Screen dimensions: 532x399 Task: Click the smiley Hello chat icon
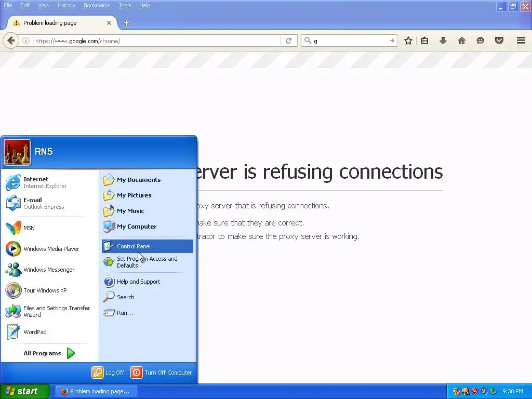click(x=480, y=41)
